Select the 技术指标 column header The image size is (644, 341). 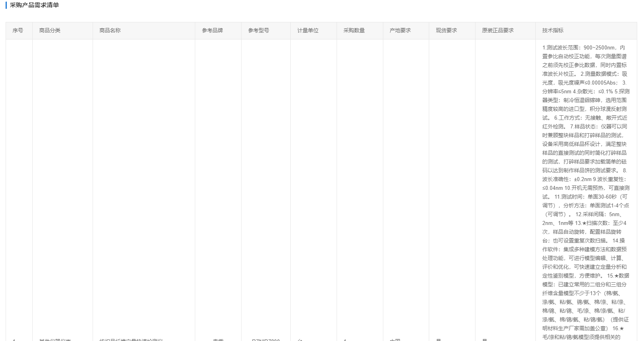coord(553,30)
